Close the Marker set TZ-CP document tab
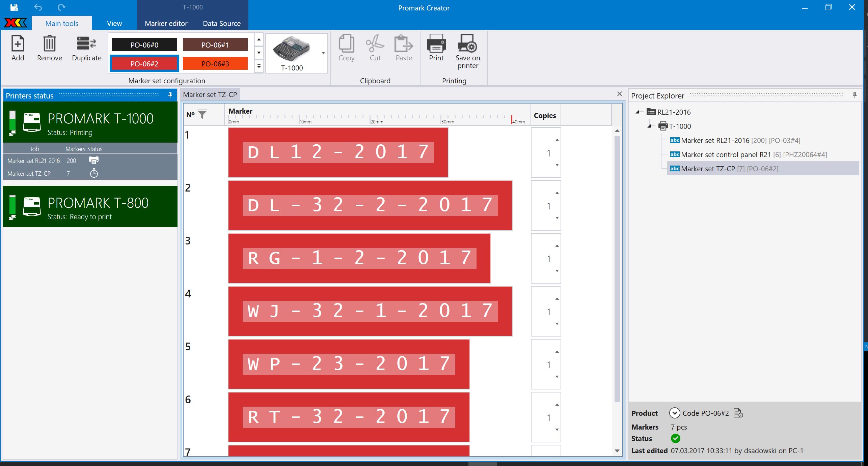 pyautogui.click(x=619, y=94)
